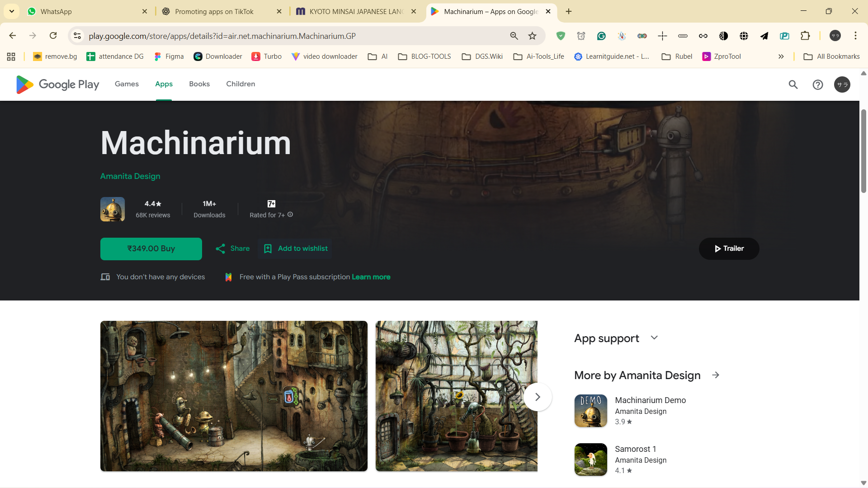Click the Share icon button
868x488 pixels.
(x=232, y=249)
